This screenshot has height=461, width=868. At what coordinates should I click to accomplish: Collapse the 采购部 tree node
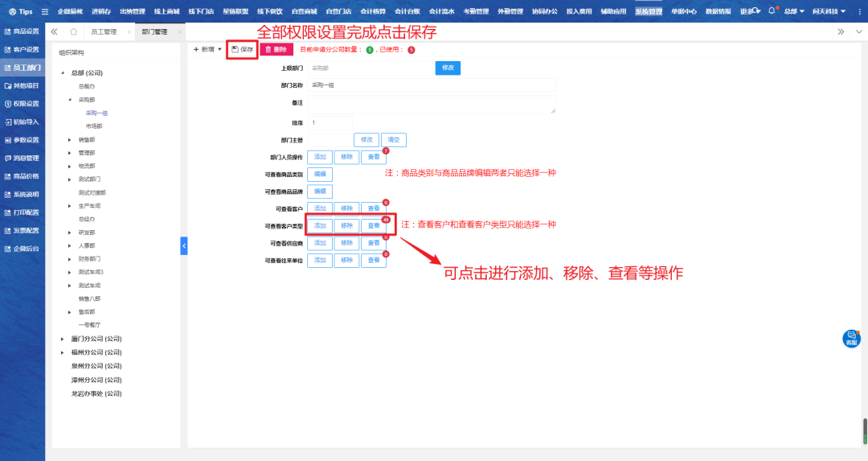coord(70,100)
